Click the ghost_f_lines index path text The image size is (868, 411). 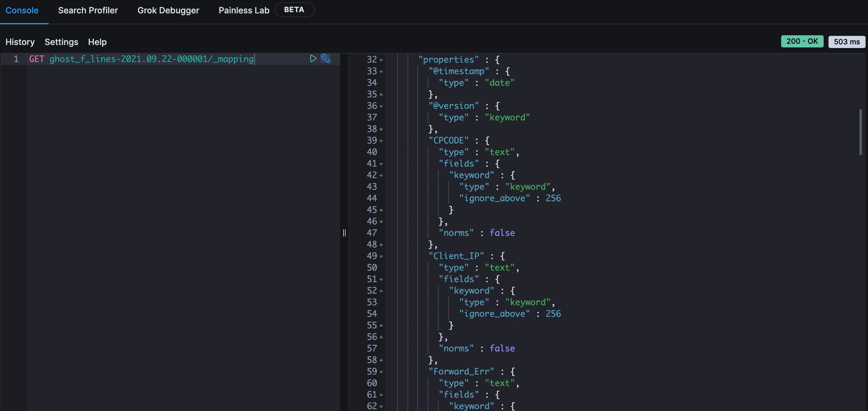tap(151, 59)
